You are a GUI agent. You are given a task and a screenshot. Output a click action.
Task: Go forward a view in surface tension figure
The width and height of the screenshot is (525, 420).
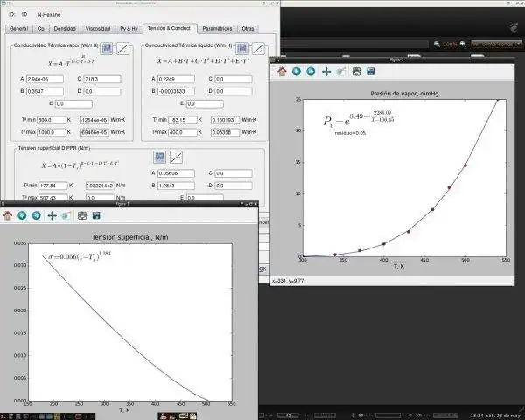point(37,215)
